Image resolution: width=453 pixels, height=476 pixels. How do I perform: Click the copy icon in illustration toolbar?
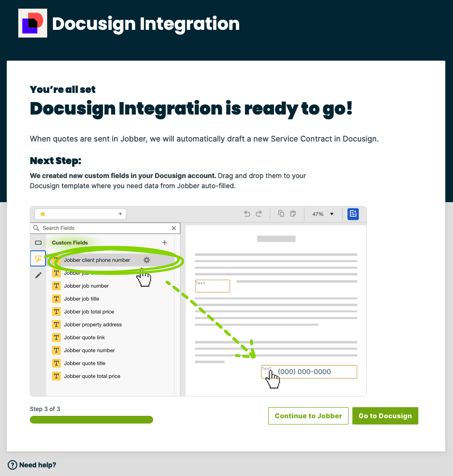click(x=281, y=214)
